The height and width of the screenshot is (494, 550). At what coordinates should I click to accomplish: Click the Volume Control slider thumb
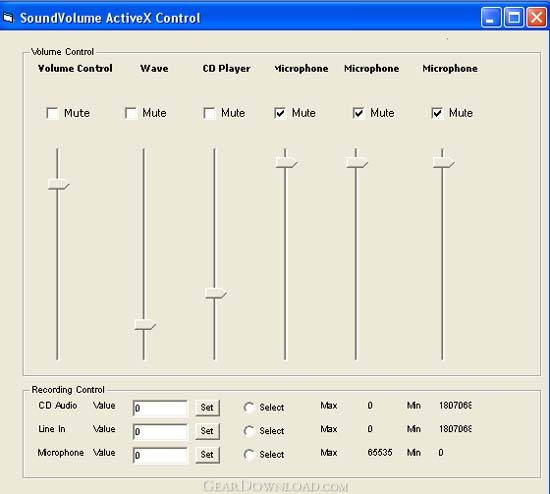(59, 184)
